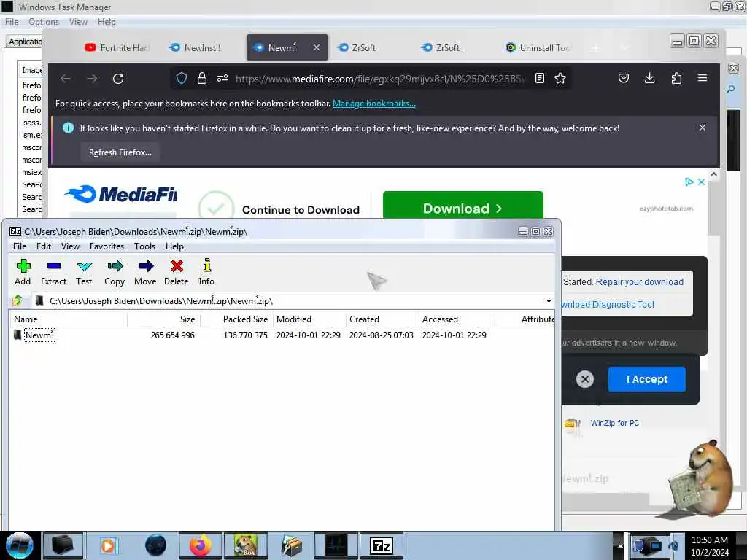Open the 7-Zip Tools menu
Image resolution: width=747 pixels, height=560 pixels.
coord(144,246)
